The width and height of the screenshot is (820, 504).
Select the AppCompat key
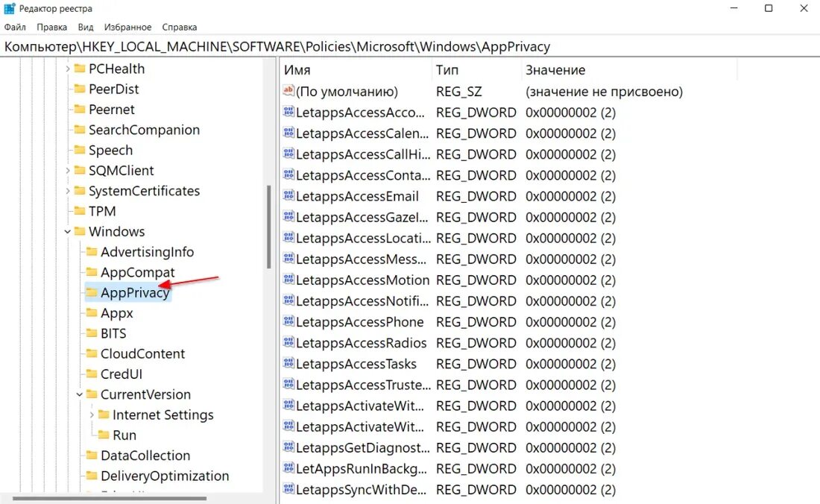(138, 272)
